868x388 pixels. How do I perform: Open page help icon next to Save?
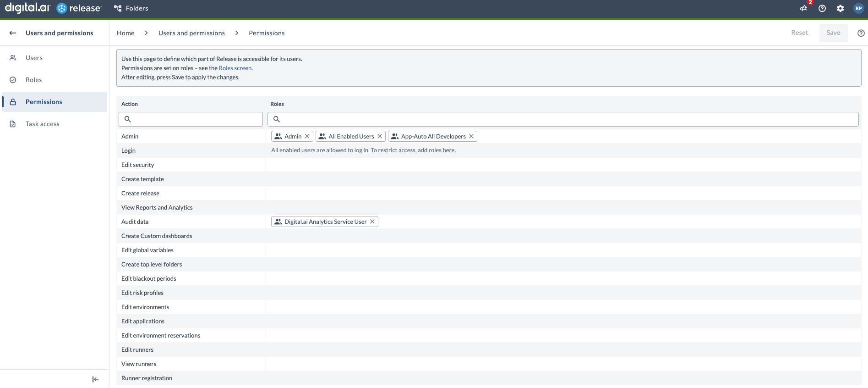(861, 33)
